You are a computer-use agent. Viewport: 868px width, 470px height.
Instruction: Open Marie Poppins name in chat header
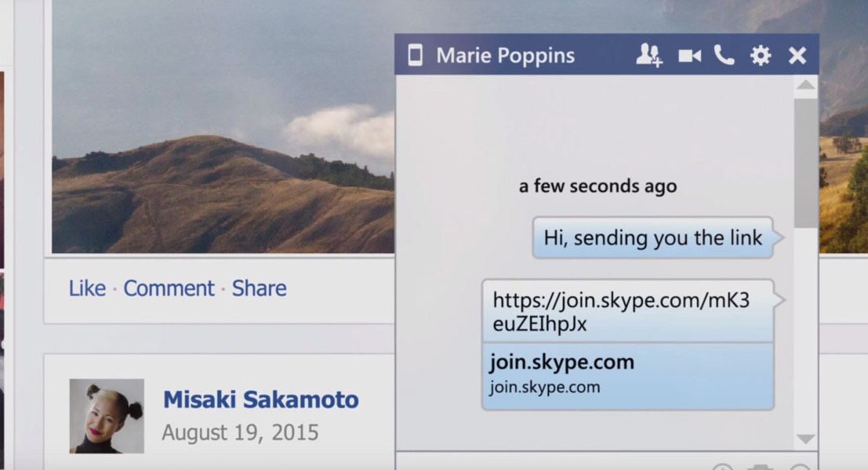[505, 56]
